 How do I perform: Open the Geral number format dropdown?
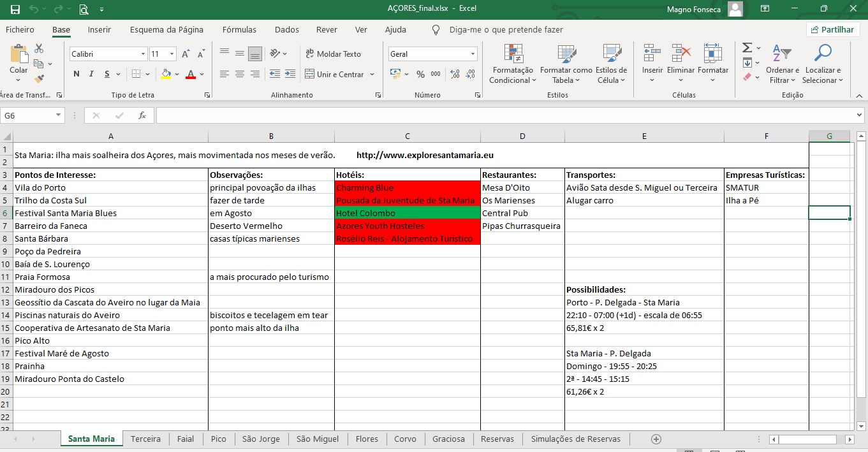point(473,54)
